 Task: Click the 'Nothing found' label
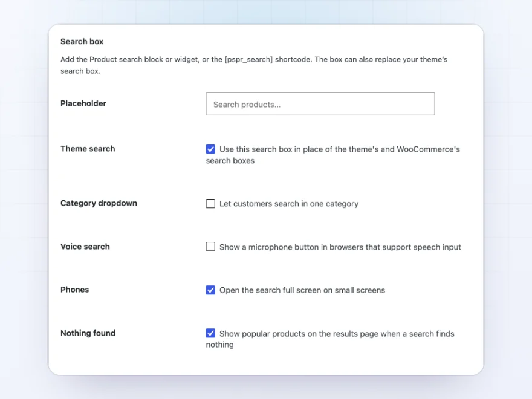click(x=88, y=333)
